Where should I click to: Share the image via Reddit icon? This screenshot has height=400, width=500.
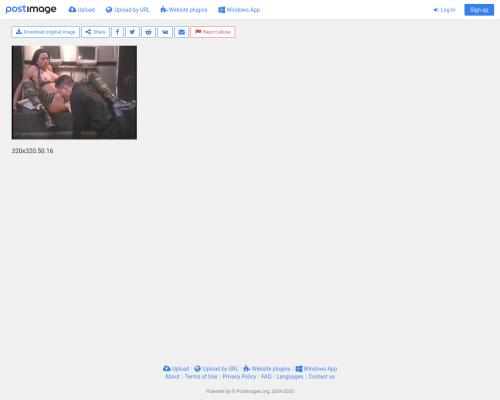tap(148, 32)
